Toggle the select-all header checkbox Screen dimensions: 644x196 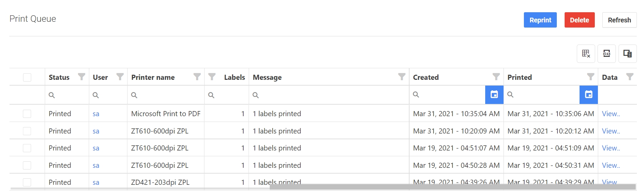pos(27,77)
